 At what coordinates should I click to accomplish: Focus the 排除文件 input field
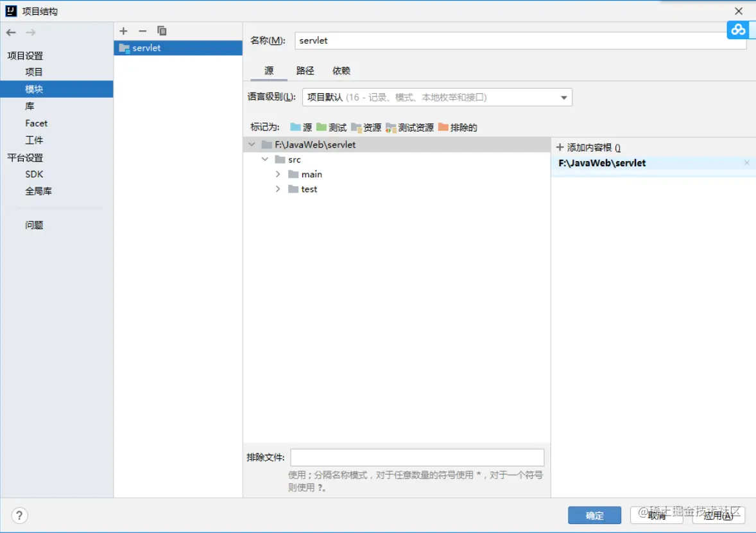(417, 457)
